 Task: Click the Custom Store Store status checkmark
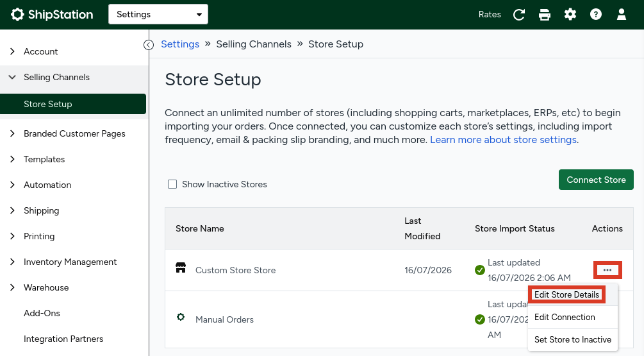click(x=480, y=270)
